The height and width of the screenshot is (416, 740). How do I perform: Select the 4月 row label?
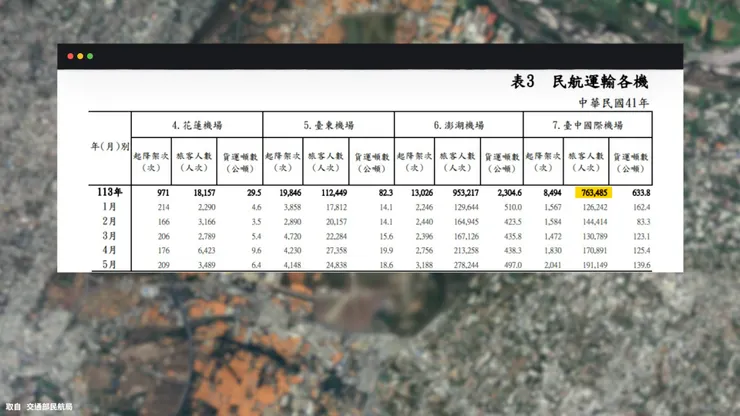point(109,250)
